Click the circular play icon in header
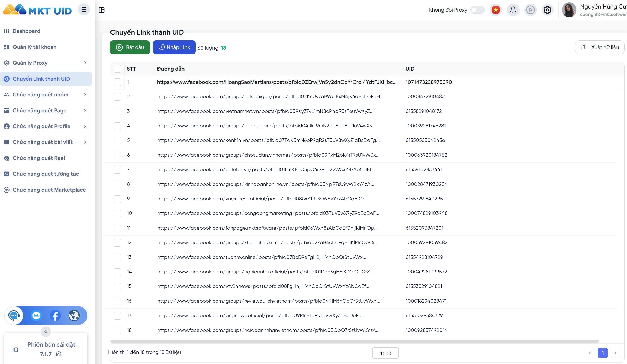Viewport: 627px width, 364px height. coord(530,10)
